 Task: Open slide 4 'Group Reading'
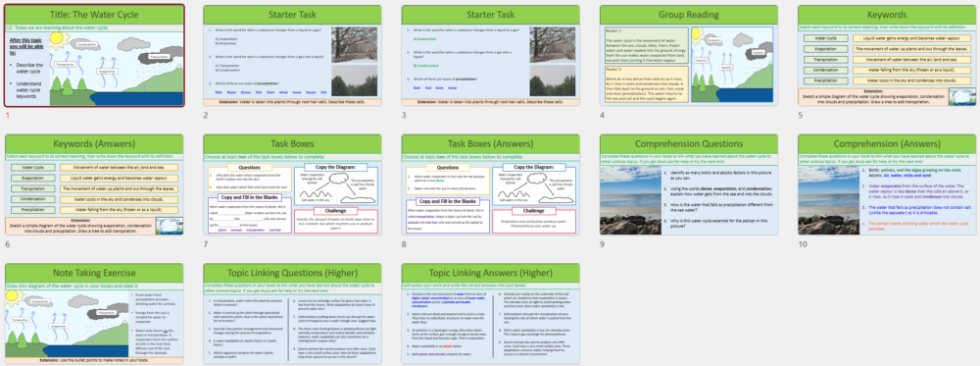pyautogui.click(x=689, y=56)
